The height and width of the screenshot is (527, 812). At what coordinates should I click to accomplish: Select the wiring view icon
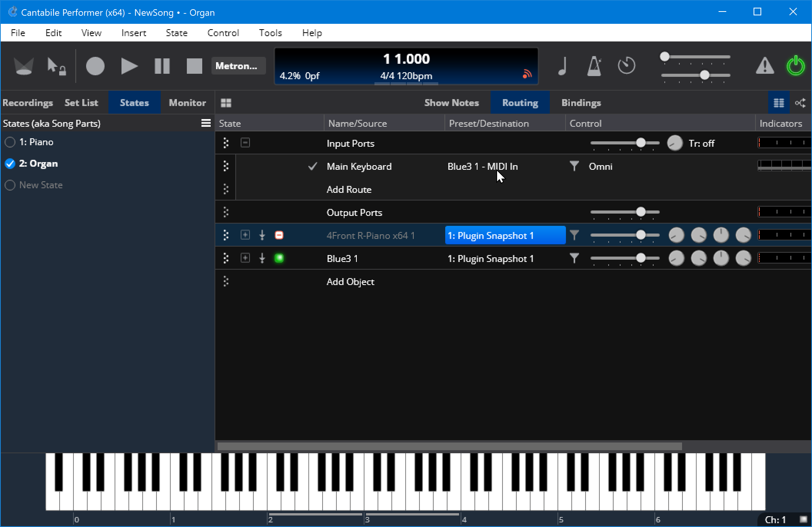[800, 103]
